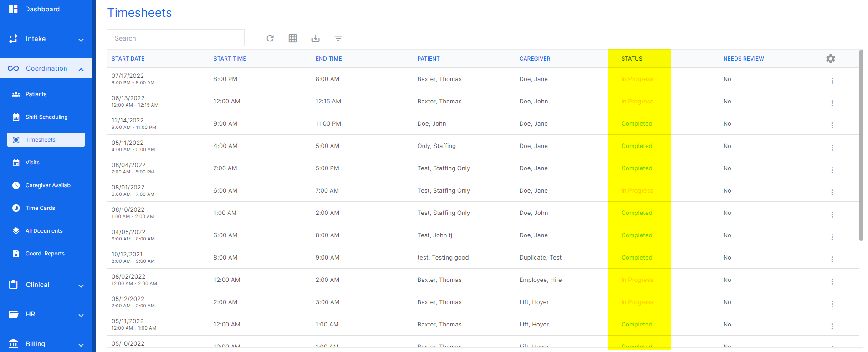
Task: Sort by CAREGIVER column header
Action: click(x=535, y=59)
